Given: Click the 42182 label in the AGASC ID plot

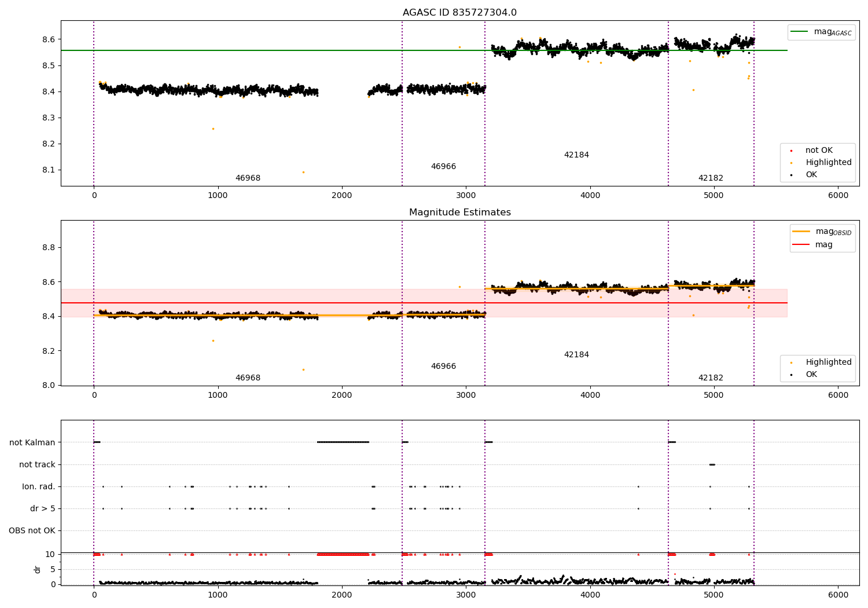Looking at the screenshot, I should pos(711,178).
